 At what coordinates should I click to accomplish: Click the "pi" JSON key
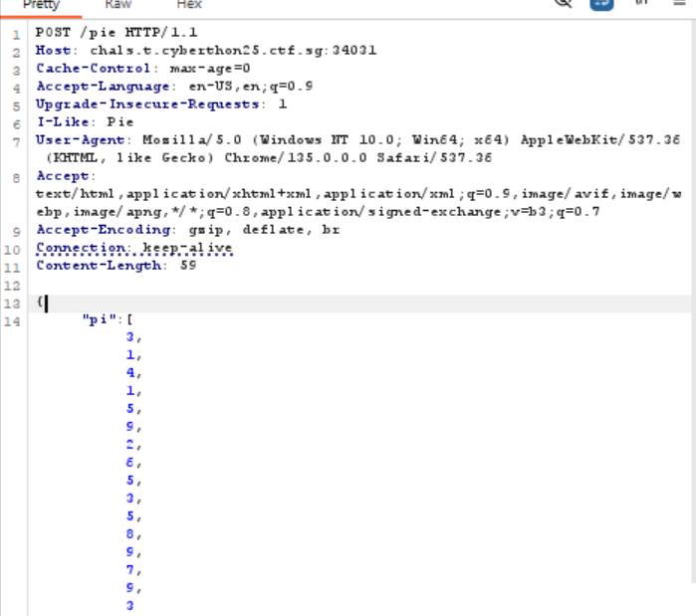click(x=100, y=319)
